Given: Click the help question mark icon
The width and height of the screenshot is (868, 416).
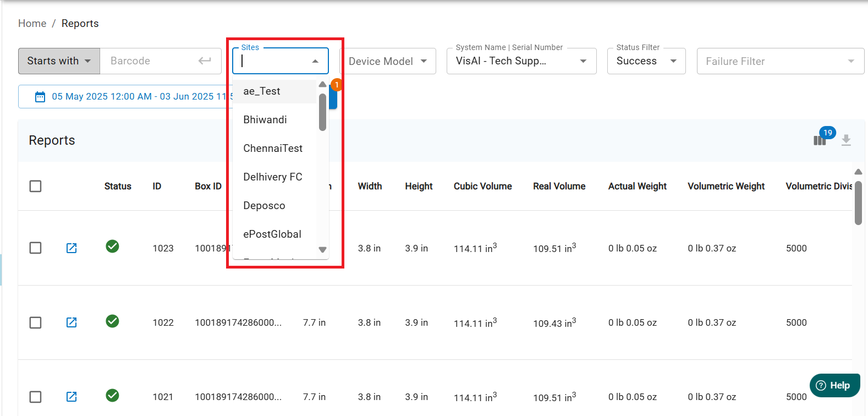Looking at the screenshot, I should click(821, 385).
